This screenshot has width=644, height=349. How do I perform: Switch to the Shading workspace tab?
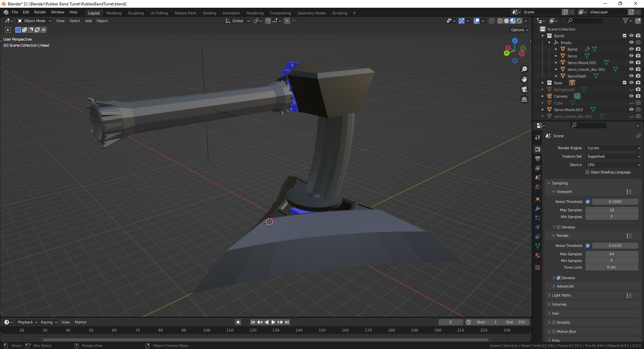(x=209, y=13)
